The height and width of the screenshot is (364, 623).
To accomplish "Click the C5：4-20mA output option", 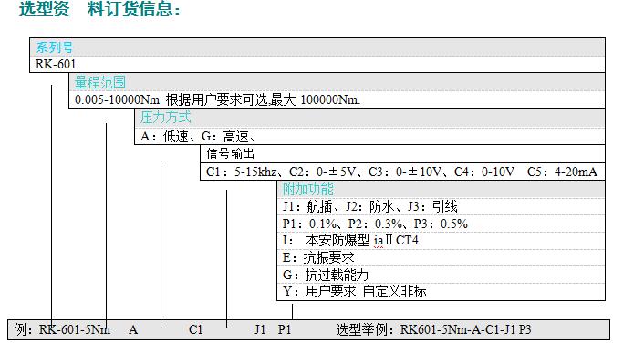I will pyautogui.click(x=562, y=172).
